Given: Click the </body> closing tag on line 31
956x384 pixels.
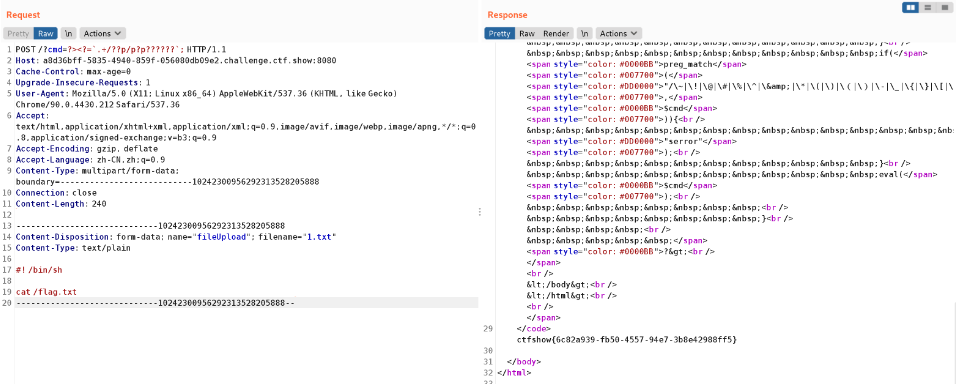Looking at the screenshot, I should 524,361.
